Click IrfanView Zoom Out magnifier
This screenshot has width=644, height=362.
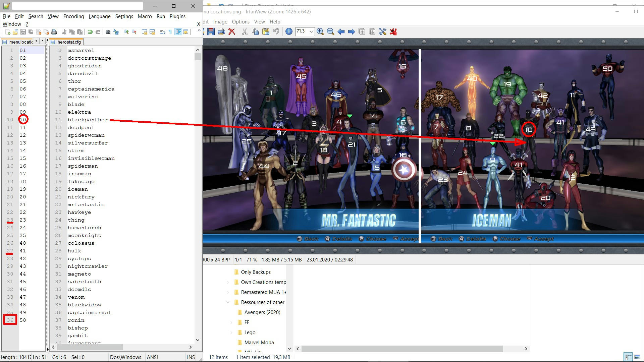pyautogui.click(x=330, y=32)
